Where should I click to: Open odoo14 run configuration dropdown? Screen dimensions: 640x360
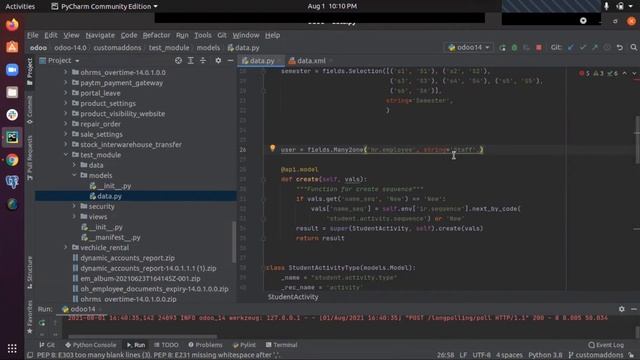point(469,48)
